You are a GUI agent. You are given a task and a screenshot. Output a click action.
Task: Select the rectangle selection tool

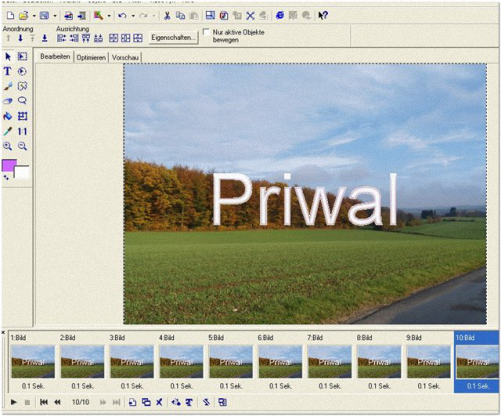[x=22, y=57]
